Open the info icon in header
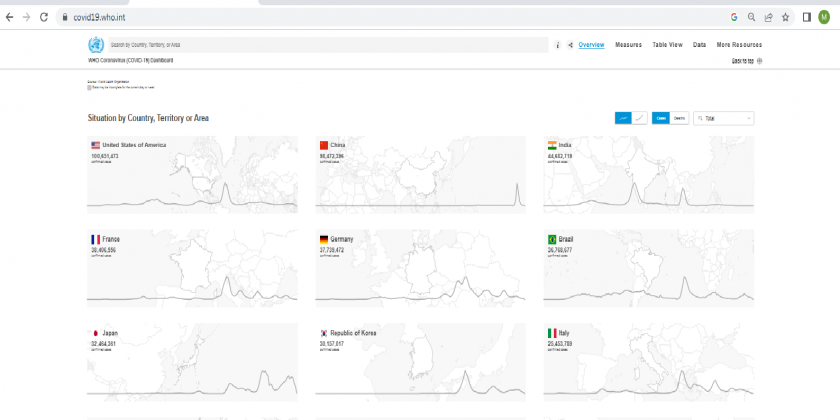Screen dimensions: 840x420 tap(558, 45)
